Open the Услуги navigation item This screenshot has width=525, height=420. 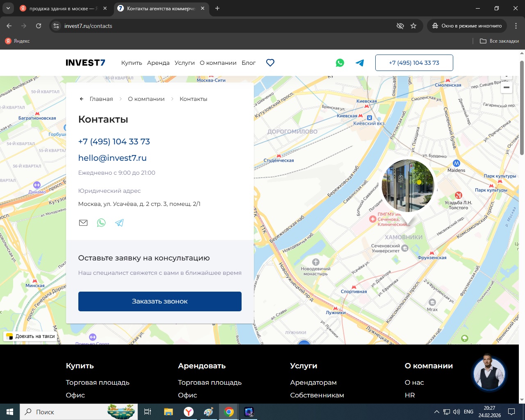coord(185,63)
